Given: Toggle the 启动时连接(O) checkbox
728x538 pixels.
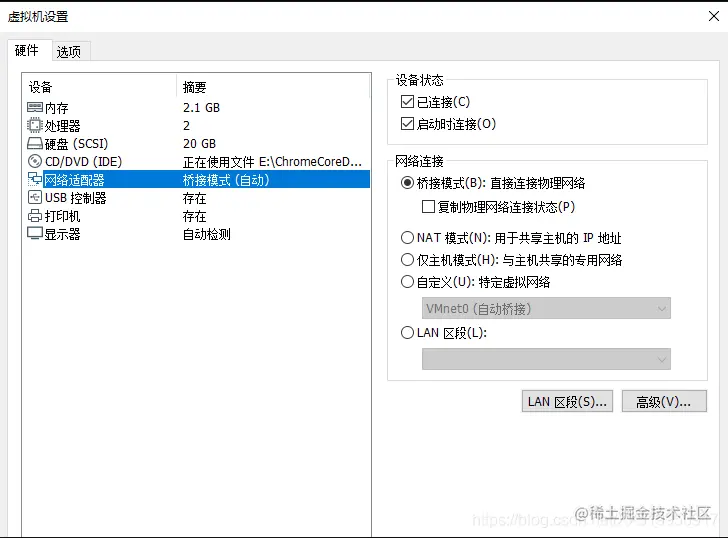Looking at the screenshot, I should pos(407,124).
